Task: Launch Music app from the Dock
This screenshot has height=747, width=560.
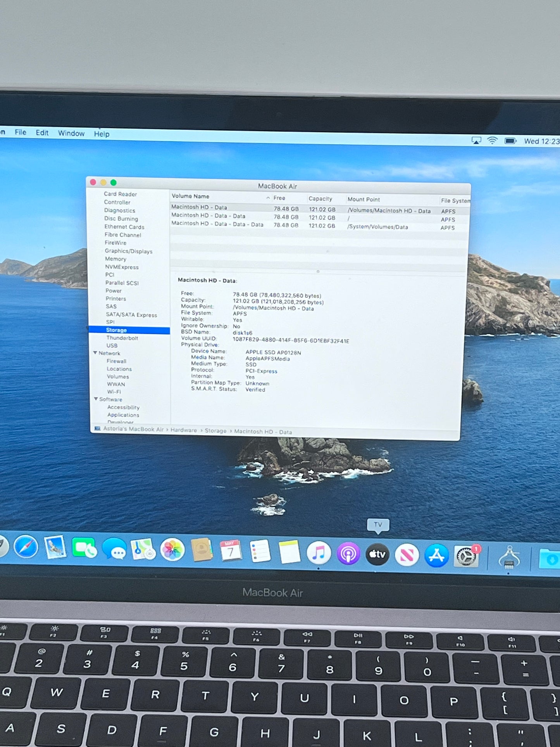Action: (319, 553)
